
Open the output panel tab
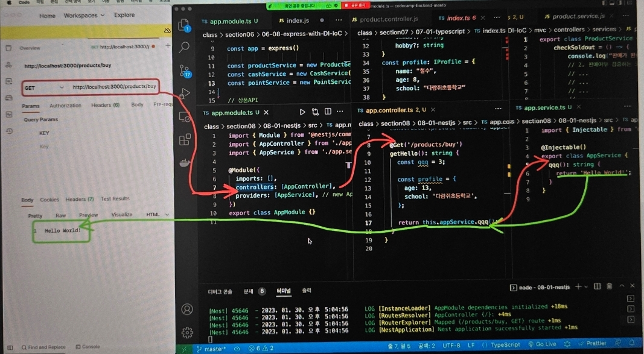307,291
